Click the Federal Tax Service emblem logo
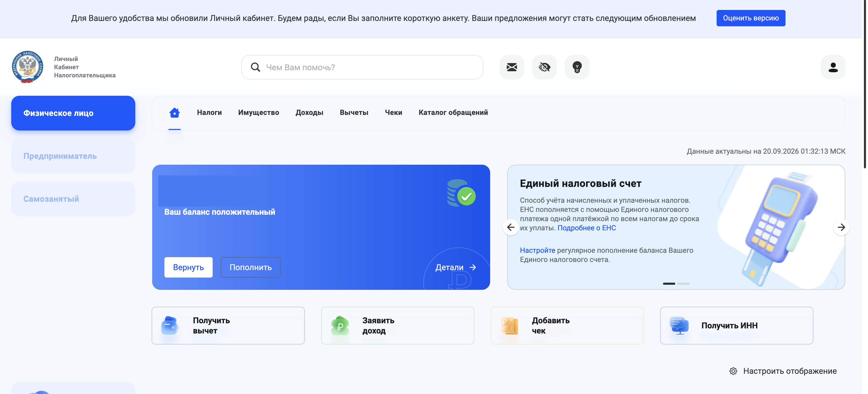This screenshot has width=868, height=394. pyautogui.click(x=27, y=67)
